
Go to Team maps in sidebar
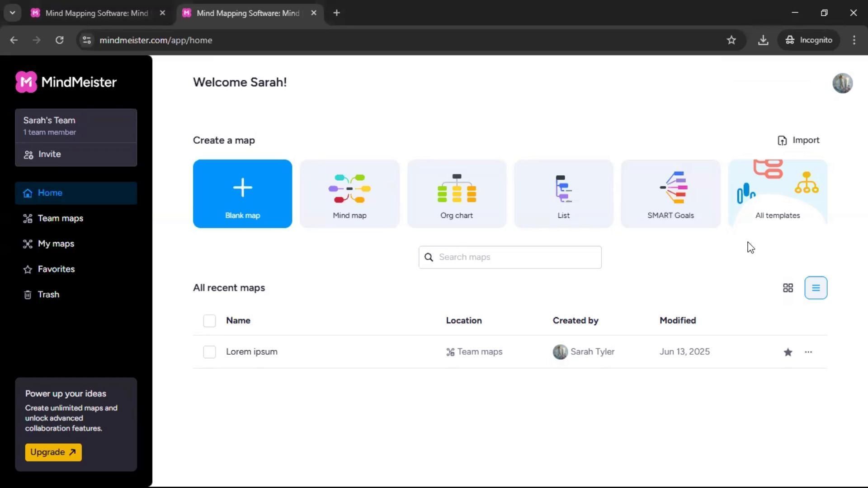click(x=60, y=218)
